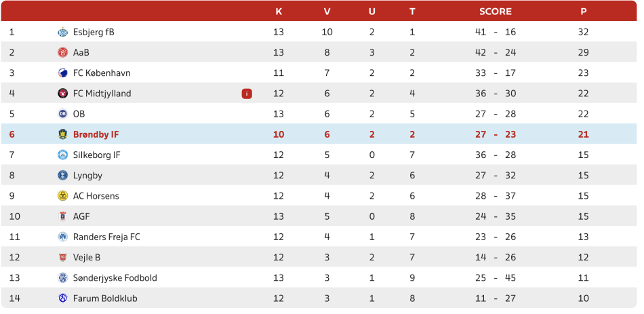This screenshot has height=314, width=644.
Task: Open the red info icon beside FC Midtjylland
Action: pos(247,94)
